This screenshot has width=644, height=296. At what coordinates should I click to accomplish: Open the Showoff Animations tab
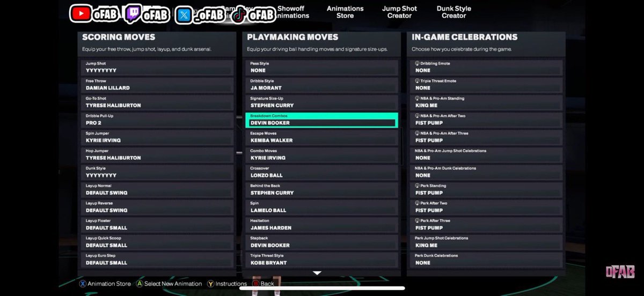tap(292, 12)
